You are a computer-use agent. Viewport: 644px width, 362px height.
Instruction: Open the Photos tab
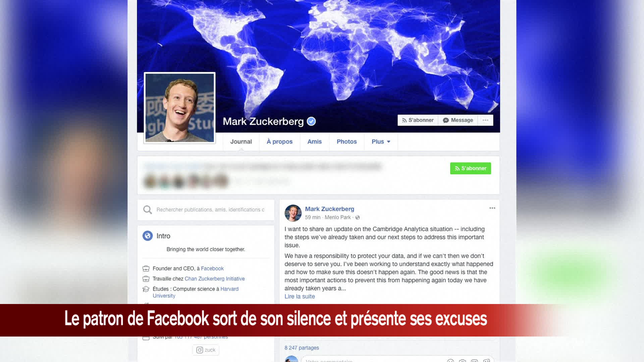[346, 141]
